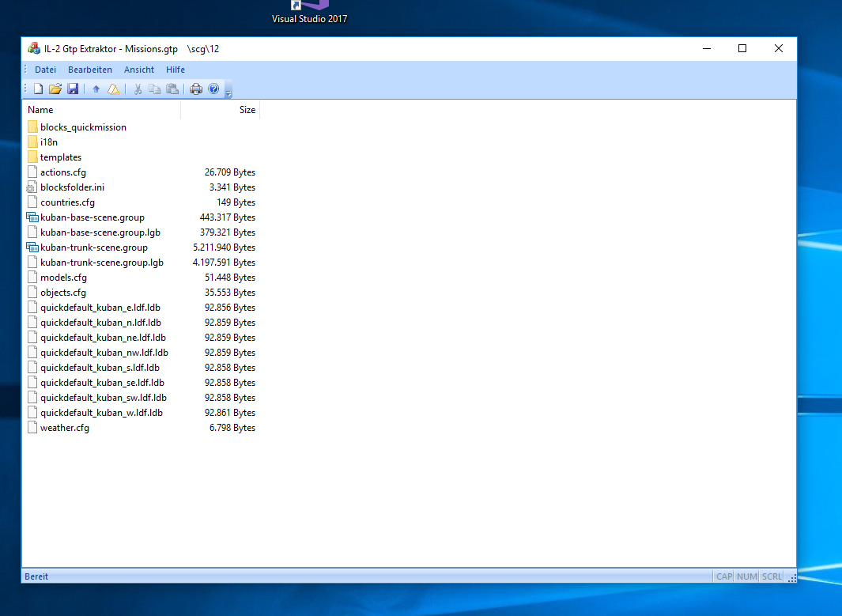Select the templates folder name
Screen dimensions: 842x616
tap(61, 157)
